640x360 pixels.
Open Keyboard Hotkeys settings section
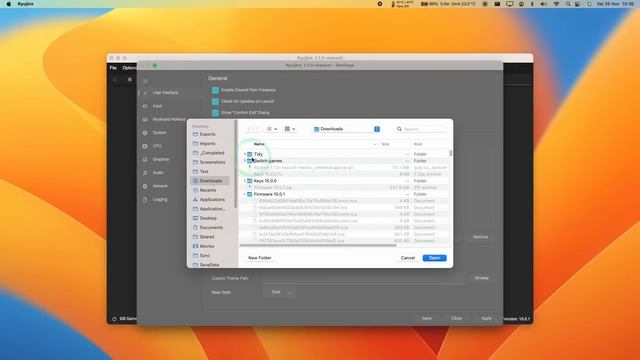click(x=169, y=119)
